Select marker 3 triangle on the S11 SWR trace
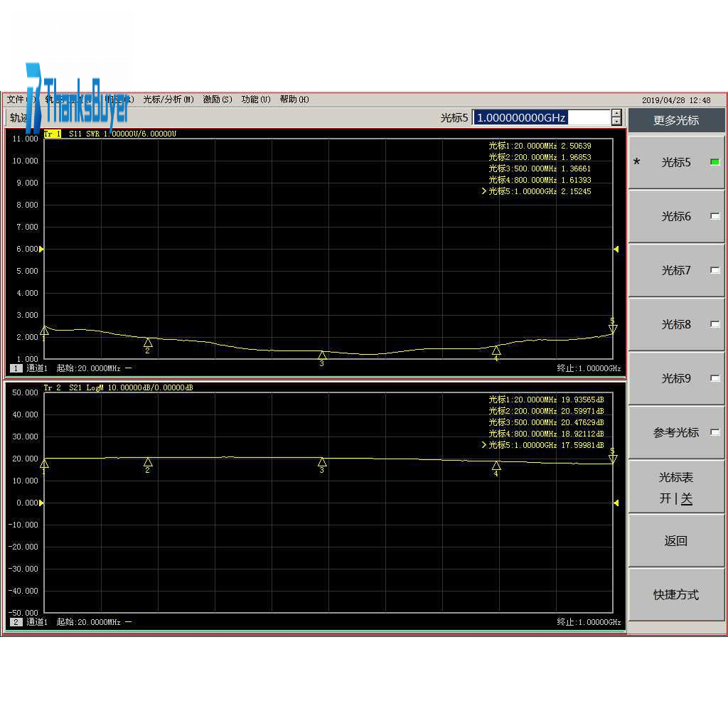 pyautogui.click(x=322, y=355)
